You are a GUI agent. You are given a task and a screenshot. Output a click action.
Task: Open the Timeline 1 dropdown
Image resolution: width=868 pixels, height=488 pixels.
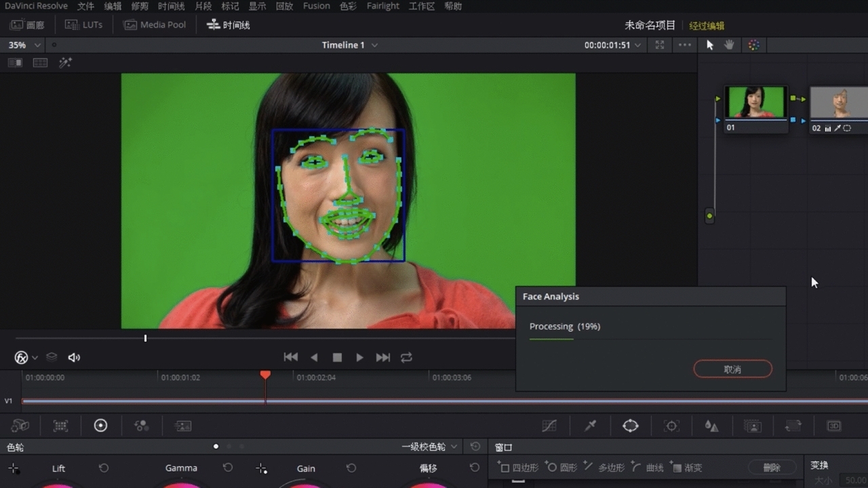tap(350, 45)
